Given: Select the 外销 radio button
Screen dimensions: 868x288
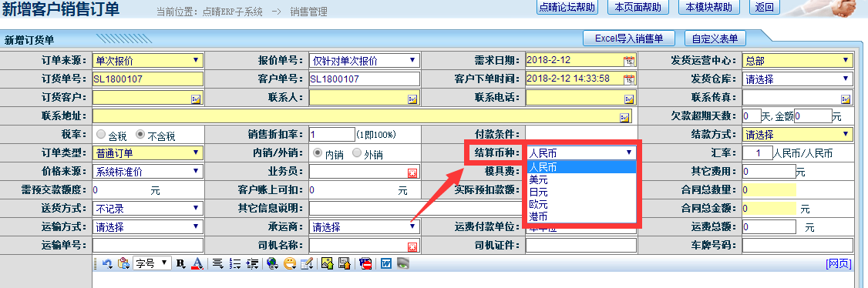Looking at the screenshot, I should tap(357, 153).
